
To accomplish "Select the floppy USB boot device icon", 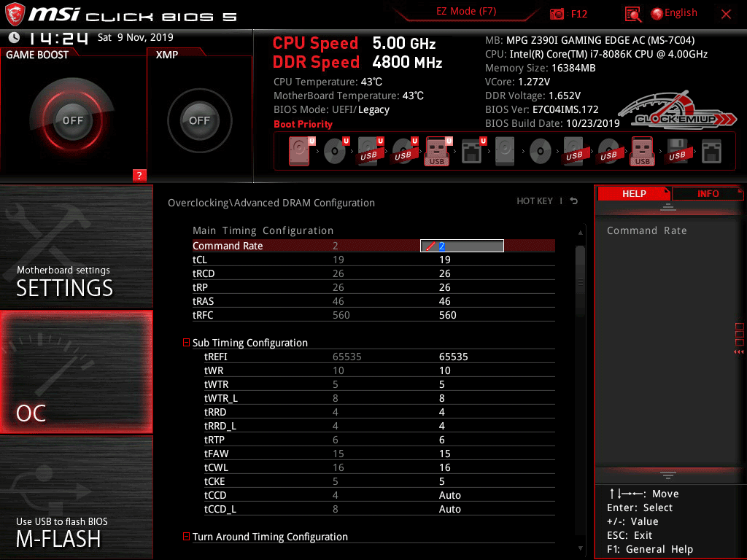I will pyautogui.click(x=678, y=152).
